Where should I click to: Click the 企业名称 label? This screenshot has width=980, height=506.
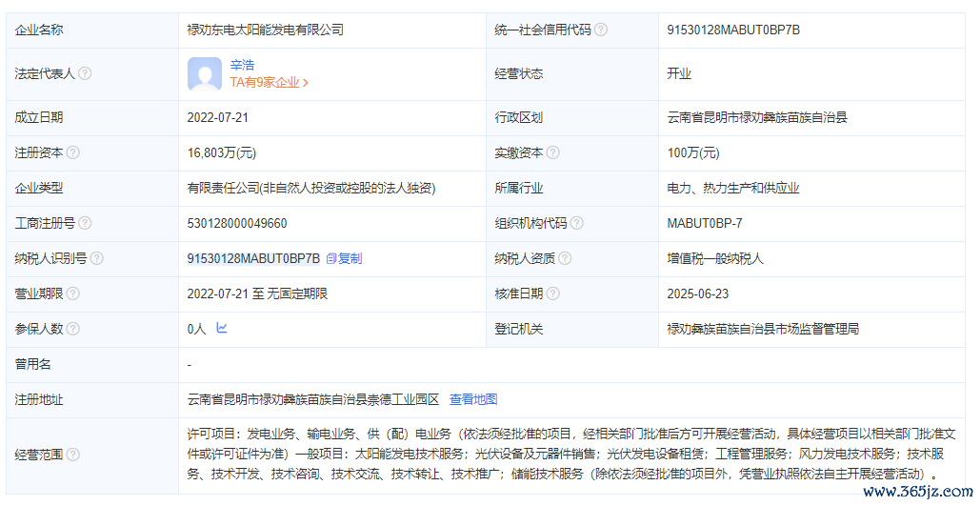click(39, 30)
